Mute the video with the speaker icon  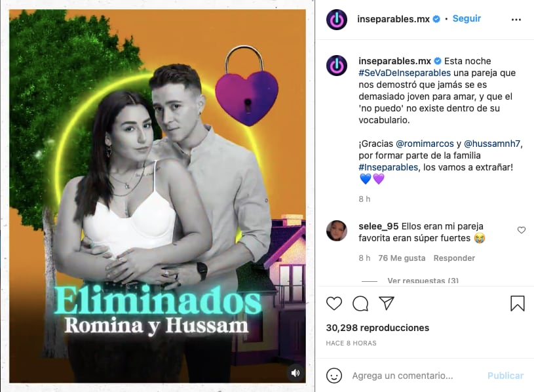(296, 373)
